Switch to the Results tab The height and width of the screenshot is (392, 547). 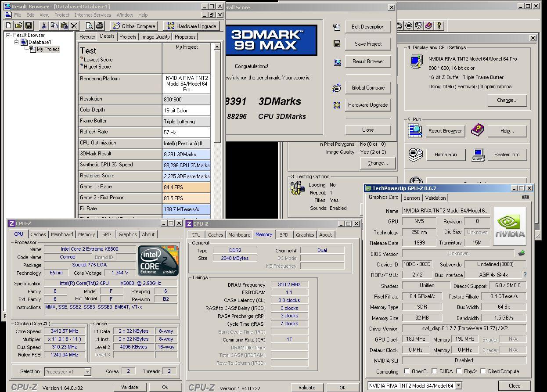tap(87, 37)
